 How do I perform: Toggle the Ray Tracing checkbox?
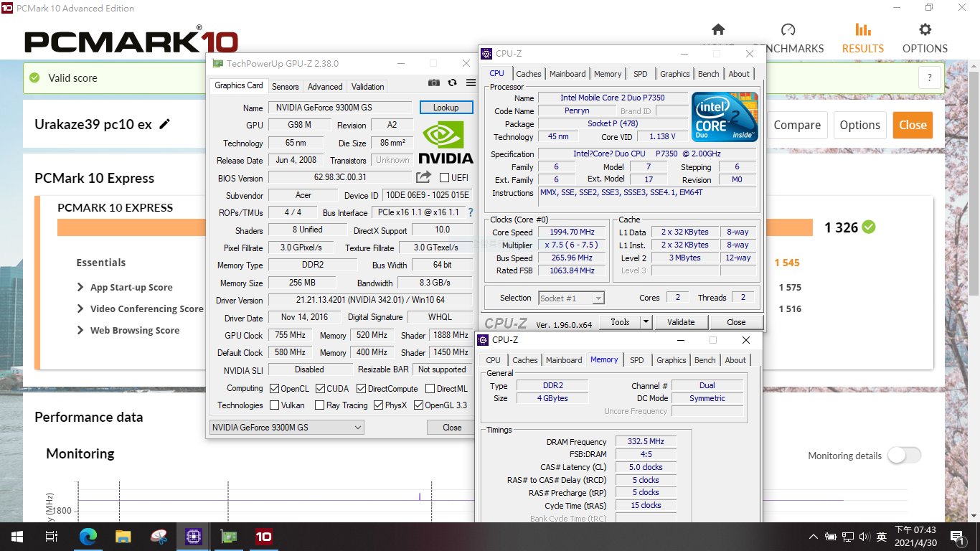coord(320,405)
